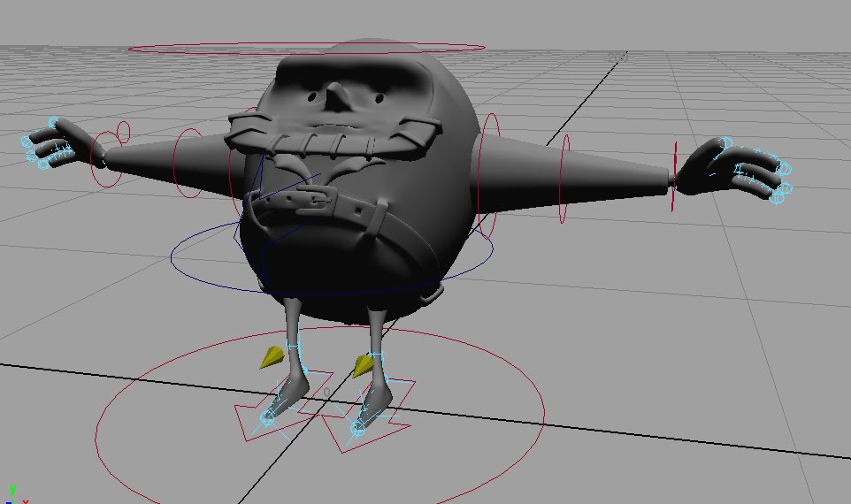Viewport: 851px width, 504px height.
Task: Click the small red circle beside the screen-left wrist
Action: 123,131
